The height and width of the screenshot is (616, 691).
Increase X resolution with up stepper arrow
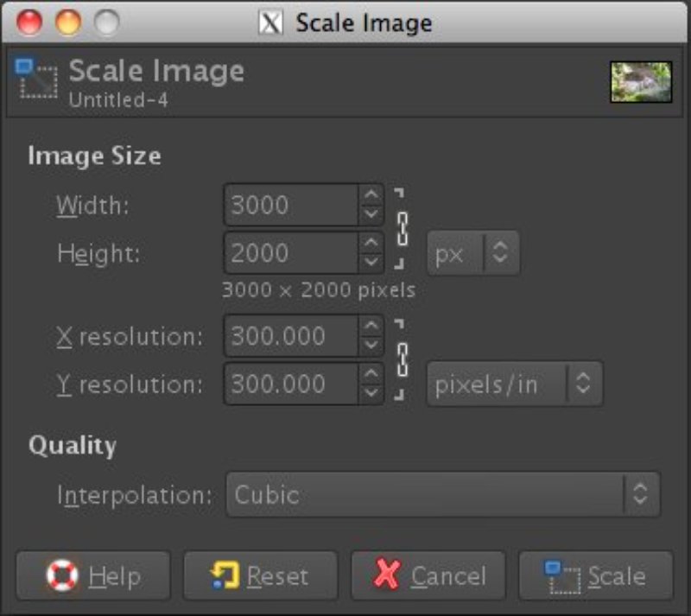[x=371, y=327]
